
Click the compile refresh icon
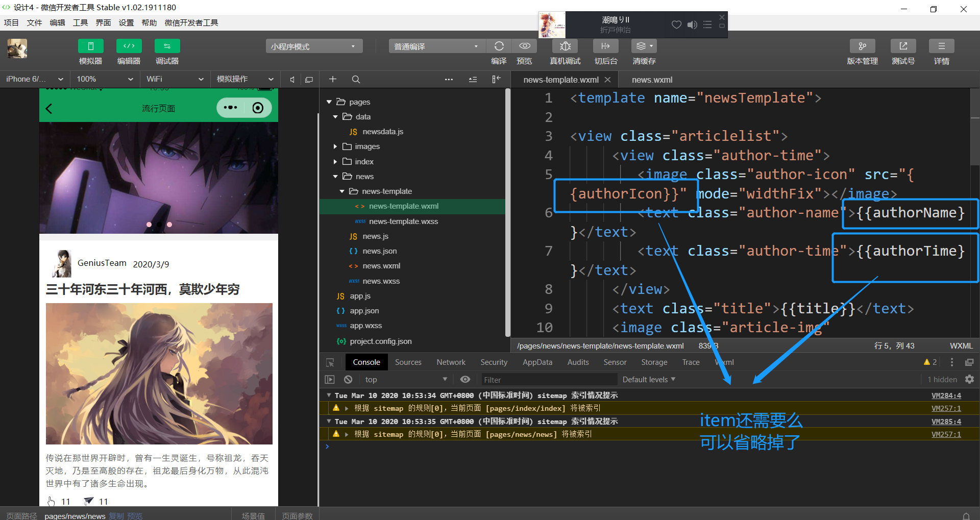click(499, 46)
